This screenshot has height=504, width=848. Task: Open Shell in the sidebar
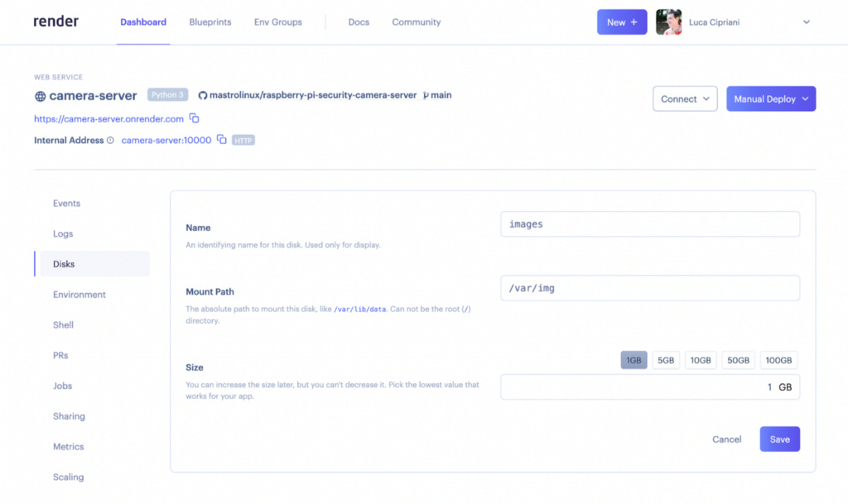(x=63, y=324)
